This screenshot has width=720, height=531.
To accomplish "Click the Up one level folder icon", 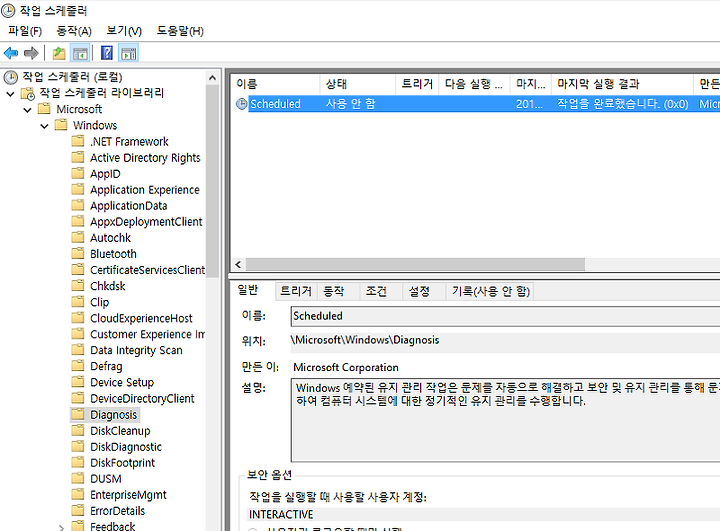I will 59,53.
